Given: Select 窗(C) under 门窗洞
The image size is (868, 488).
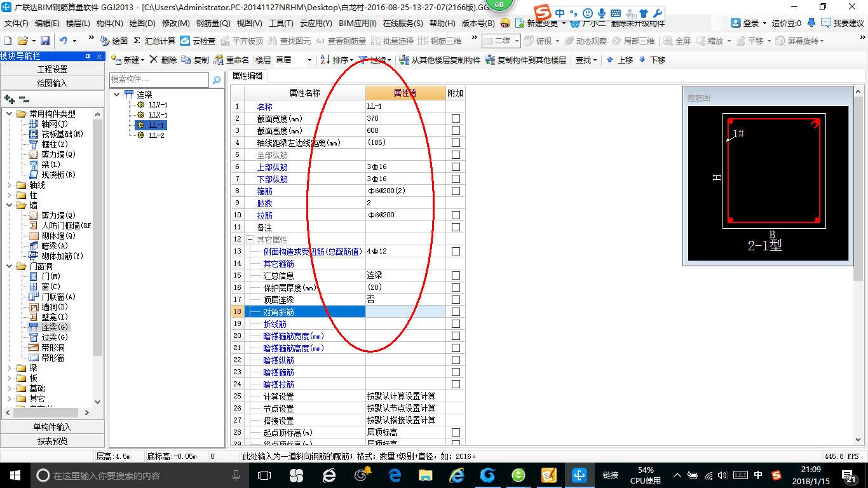Looking at the screenshot, I should click(x=51, y=287).
